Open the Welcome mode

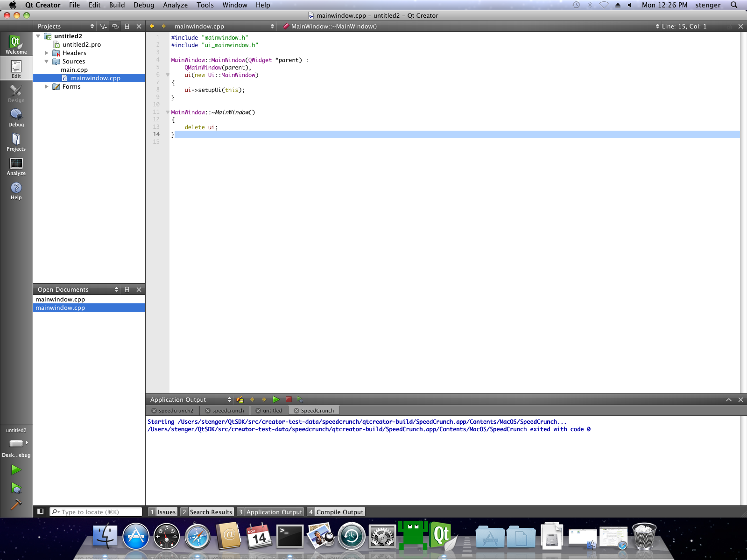coord(16,44)
